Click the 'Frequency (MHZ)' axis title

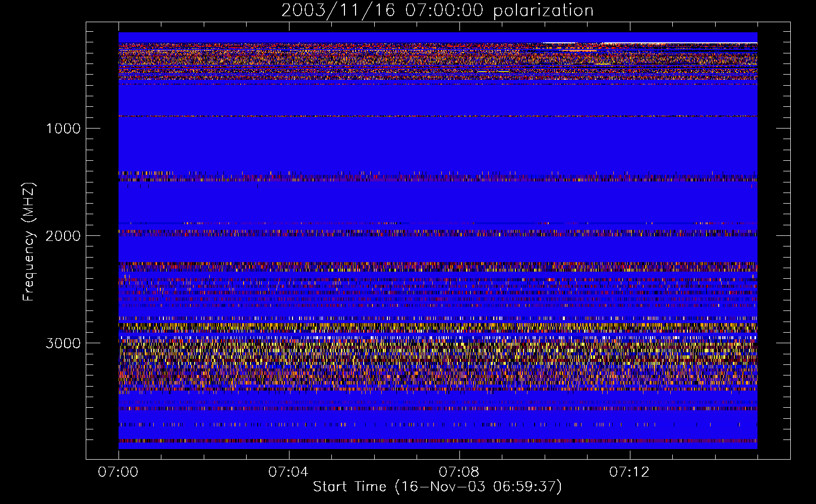[x=29, y=241]
